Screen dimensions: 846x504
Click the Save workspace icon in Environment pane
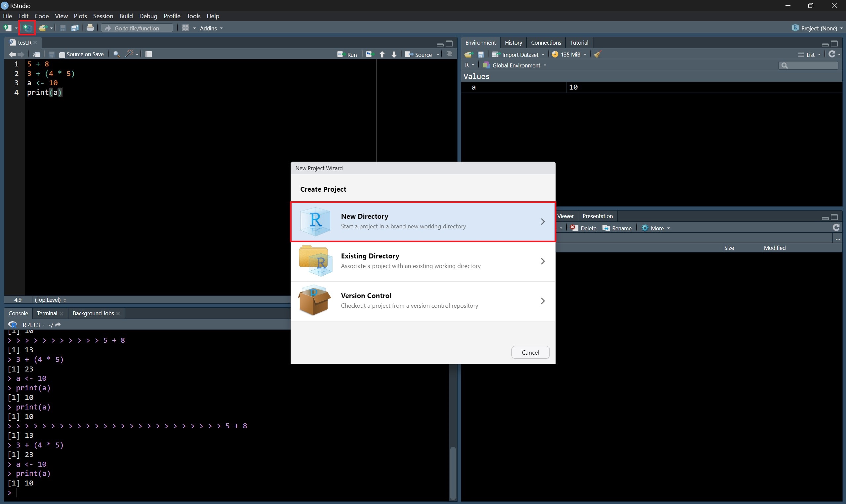481,54
